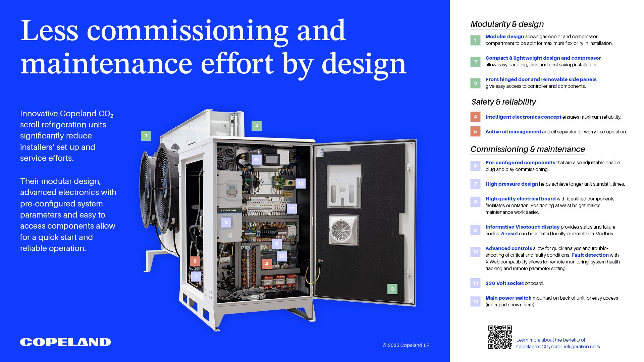The image size is (644, 362).
Task: Click the 'Informative Visotouch display' text
Action: 522,227
